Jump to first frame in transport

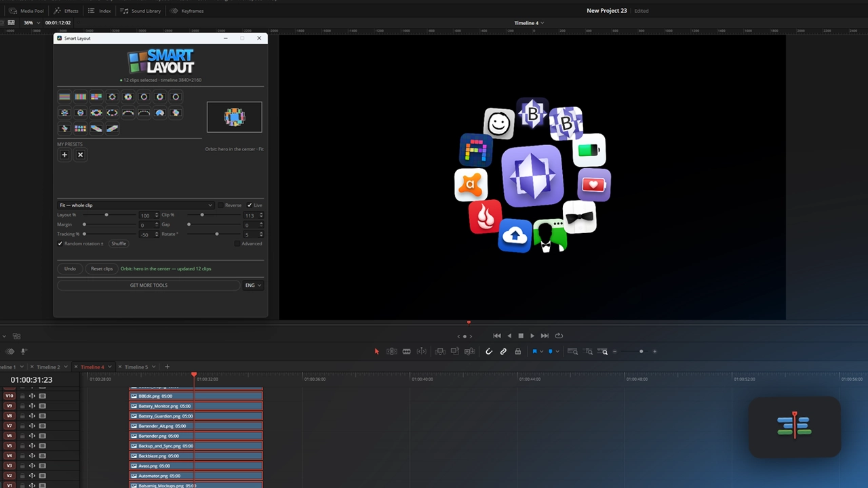click(497, 335)
